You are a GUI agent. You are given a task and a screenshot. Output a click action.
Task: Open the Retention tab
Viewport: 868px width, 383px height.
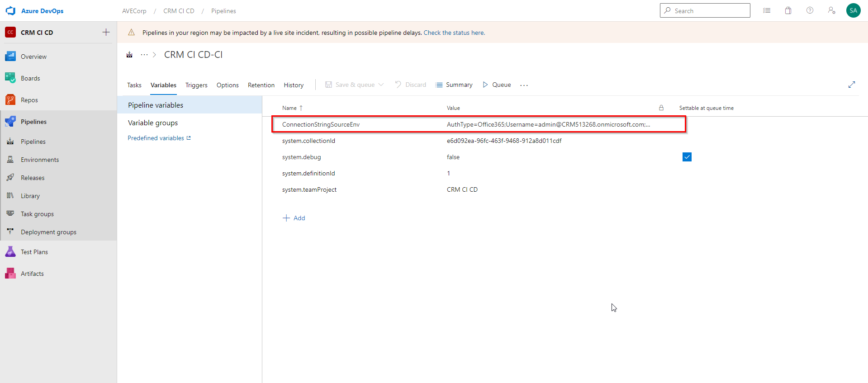point(261,85)
